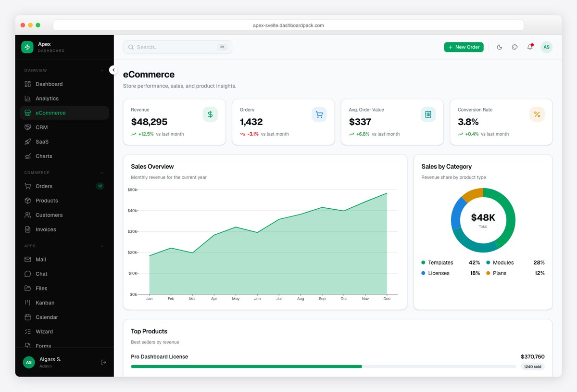Open the Kanban app
Image resolution: width=577 pixels, height=392 pixels.
pyautogui.click(x=64, y=303)
